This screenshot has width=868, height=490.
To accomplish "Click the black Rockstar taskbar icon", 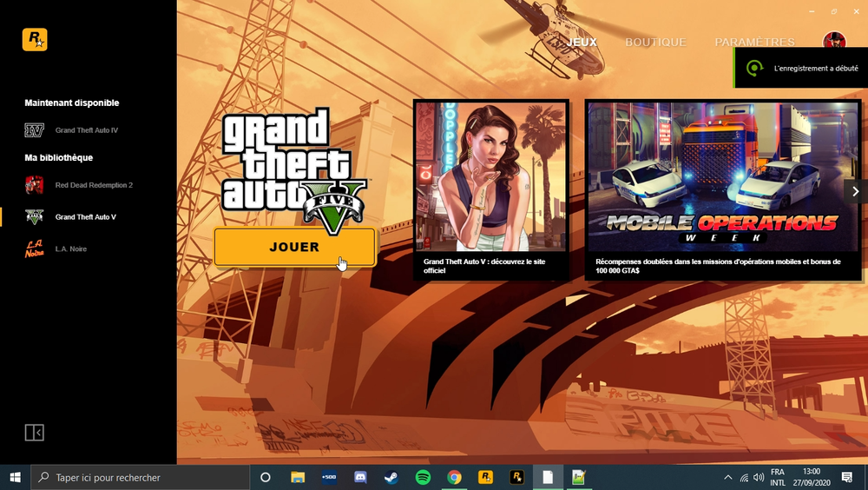I will coord(516,477).
